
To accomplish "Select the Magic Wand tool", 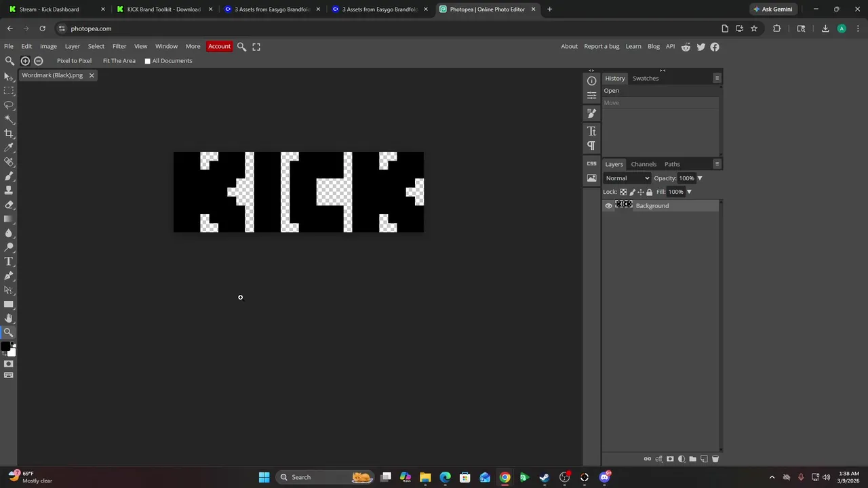I will (x=9, y=119).
